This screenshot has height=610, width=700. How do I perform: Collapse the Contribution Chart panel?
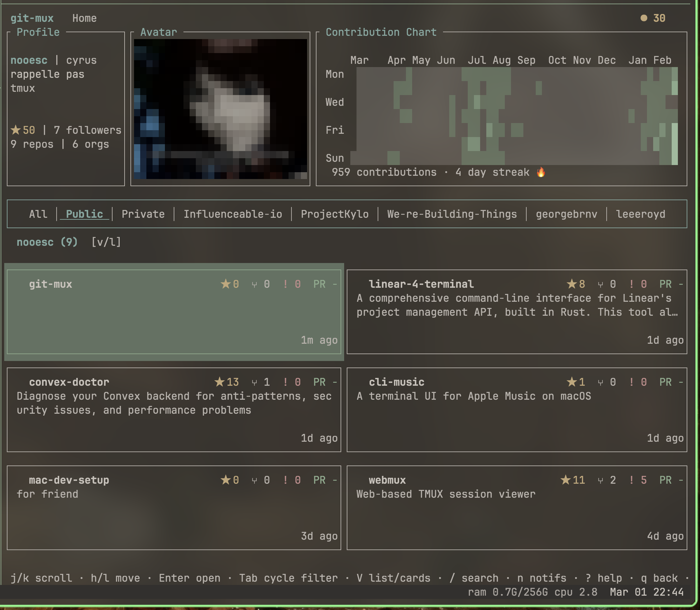click(x=381, y=32)
